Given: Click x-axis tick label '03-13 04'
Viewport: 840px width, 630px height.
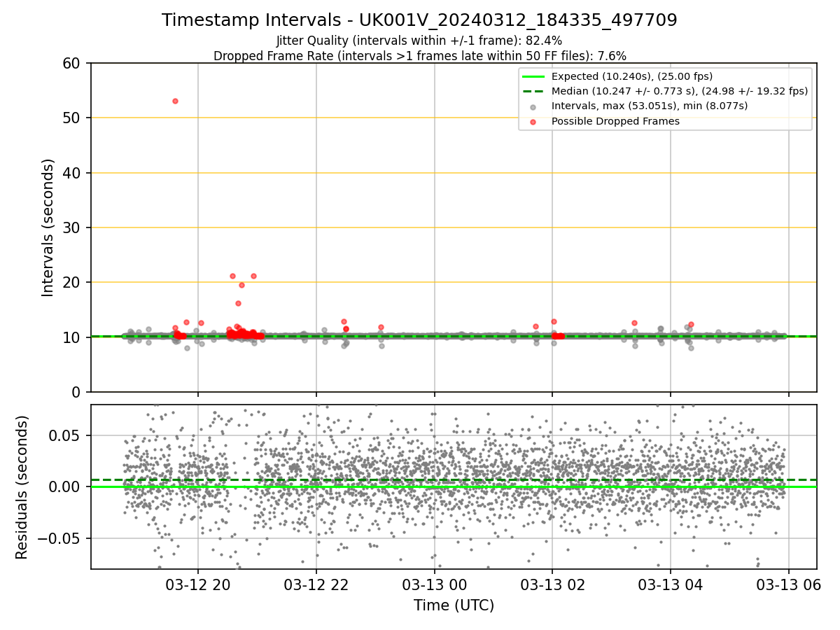Looking at the screenshot, I should pyautogui.click(x=671, y=584).
